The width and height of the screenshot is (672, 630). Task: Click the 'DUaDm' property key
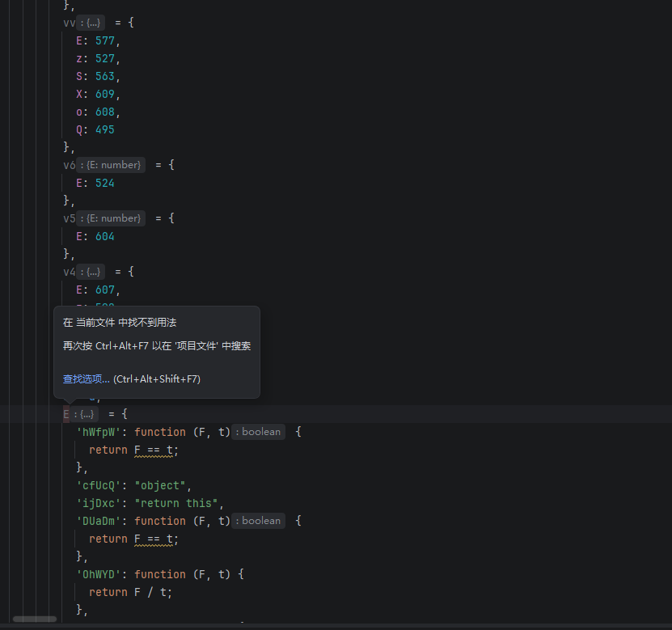(99, 521)
